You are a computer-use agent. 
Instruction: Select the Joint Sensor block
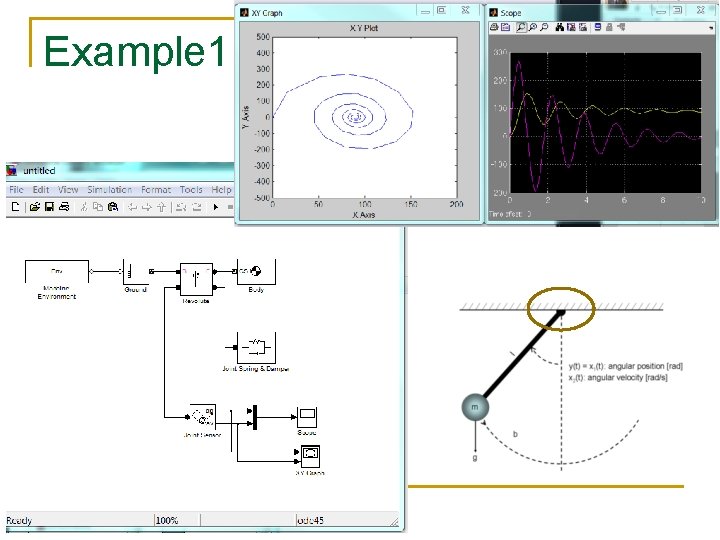point(202,417)
